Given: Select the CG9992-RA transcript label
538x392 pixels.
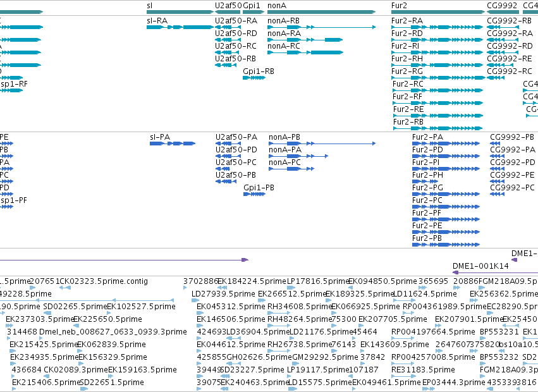Looking at the screenshot, I should 510,34.
